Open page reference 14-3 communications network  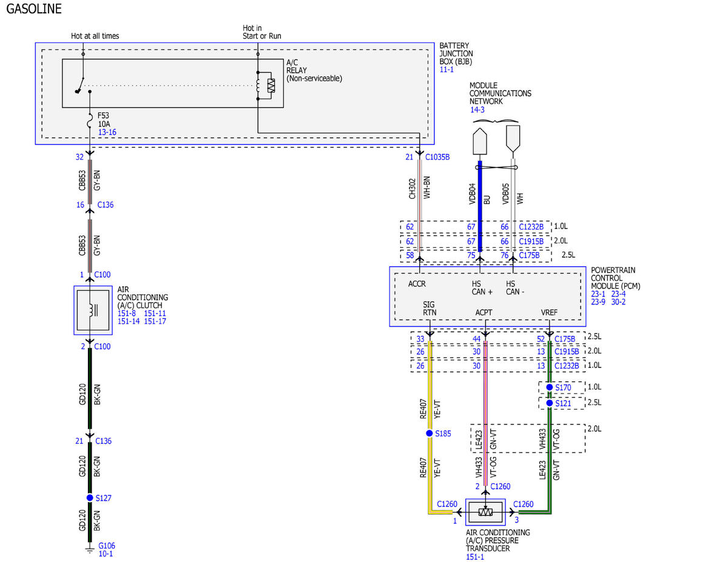coord(477,110)
